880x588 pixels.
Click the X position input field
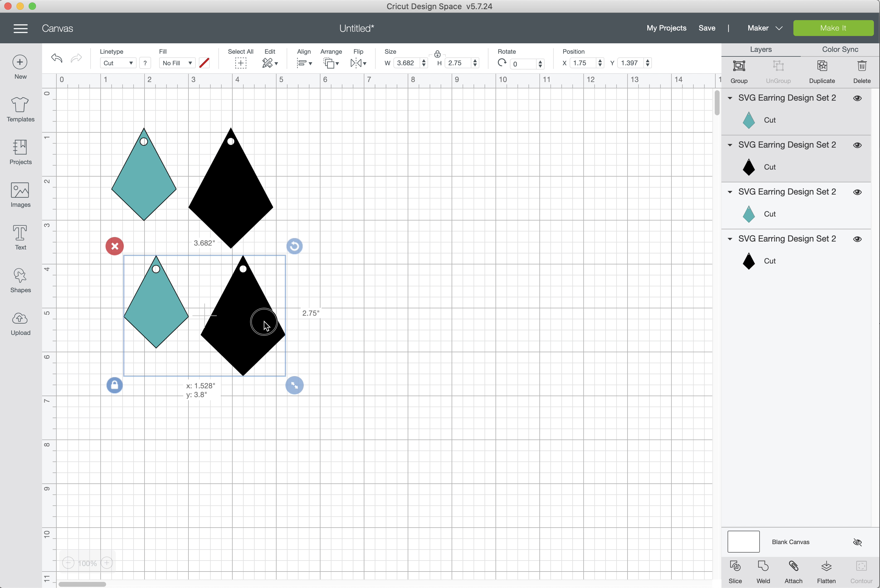583,63
